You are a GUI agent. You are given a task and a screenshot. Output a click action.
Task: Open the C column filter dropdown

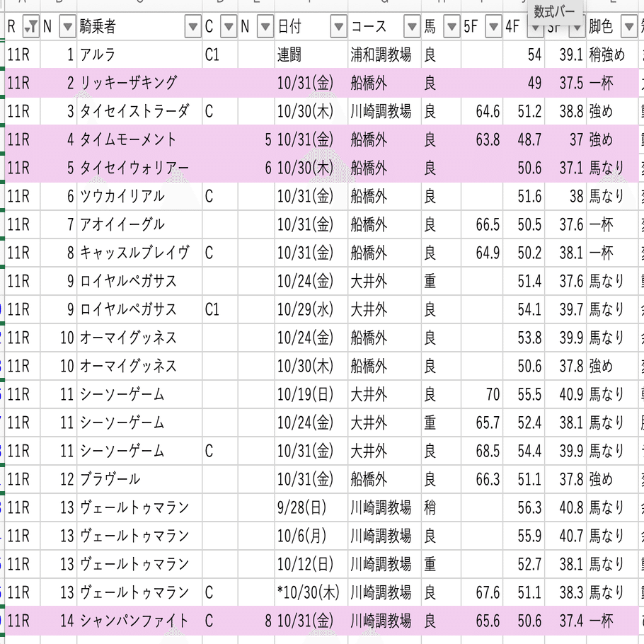pos(229,27)
